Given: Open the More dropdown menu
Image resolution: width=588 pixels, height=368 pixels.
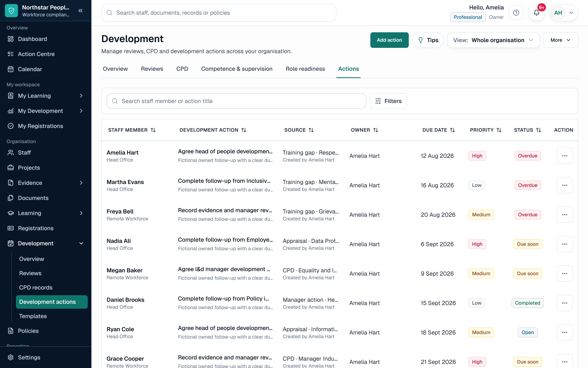Looking at the screenshot, I should 561,40.
